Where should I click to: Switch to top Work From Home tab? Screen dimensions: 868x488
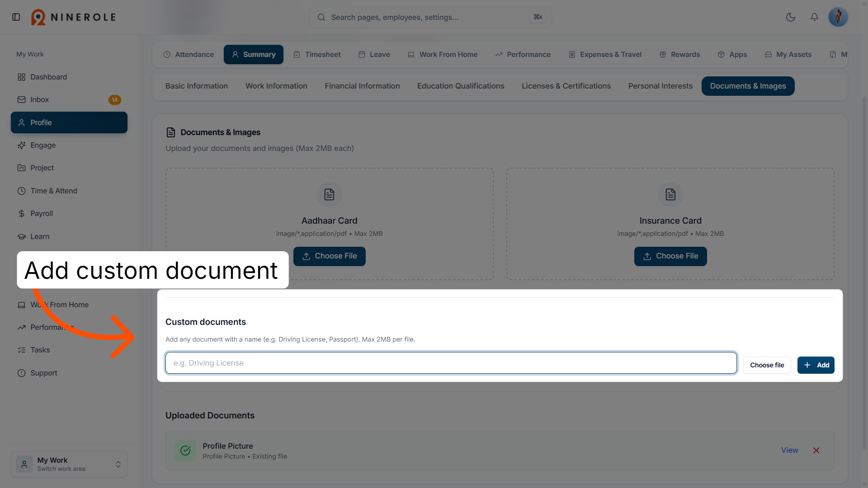pos(443,54)
